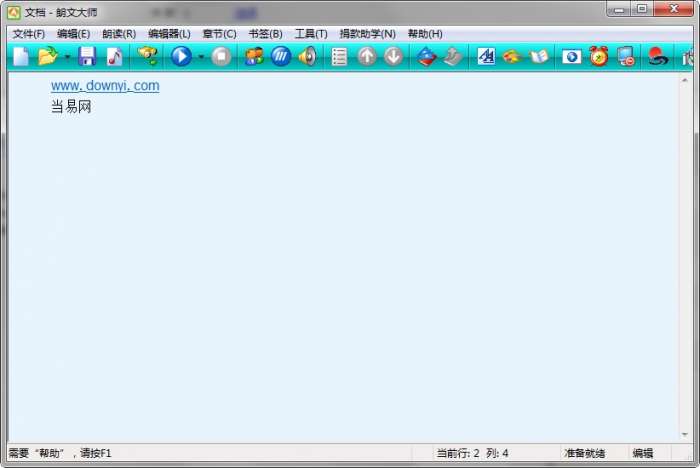Click the two-people voice selection icon
This screenshot has width=700, height=468.
(x=254, y=57)
